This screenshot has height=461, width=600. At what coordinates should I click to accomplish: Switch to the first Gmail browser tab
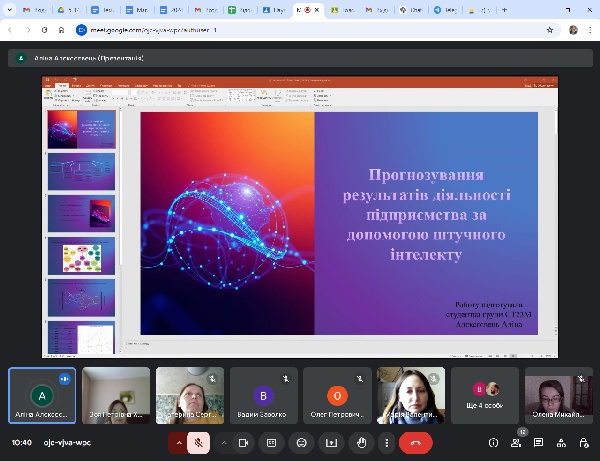tap(34, 10)
